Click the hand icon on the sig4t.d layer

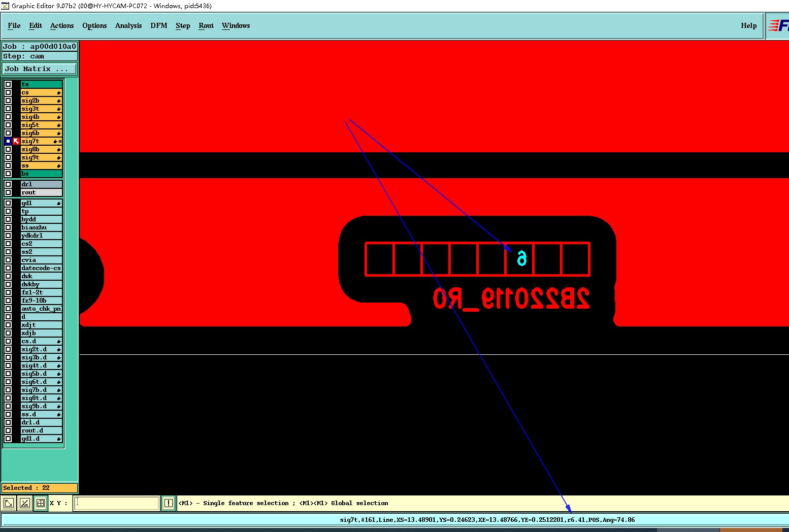pos(59,365)
